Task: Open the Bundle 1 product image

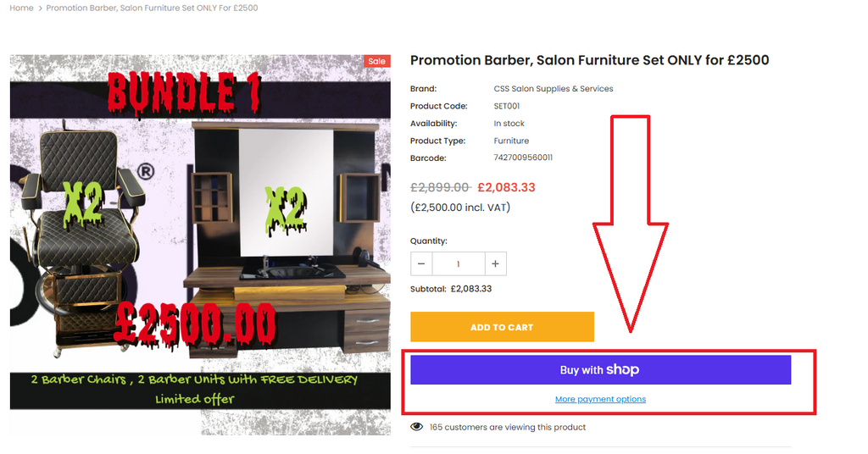Action: point(200,245)
